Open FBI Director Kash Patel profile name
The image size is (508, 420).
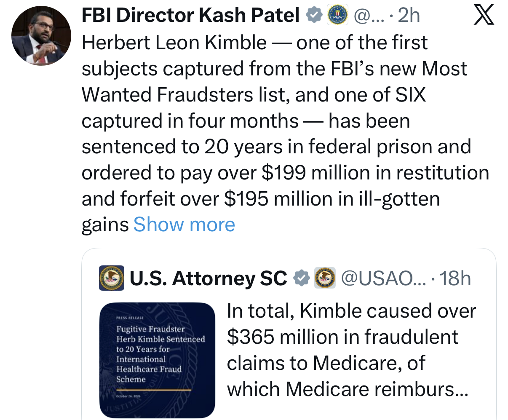[x=190, y=16]
